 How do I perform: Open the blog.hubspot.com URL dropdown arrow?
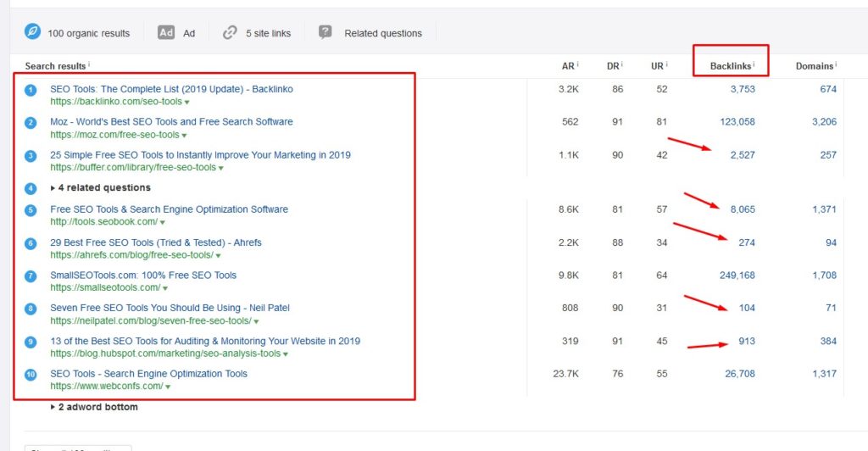tap(286, 354)
